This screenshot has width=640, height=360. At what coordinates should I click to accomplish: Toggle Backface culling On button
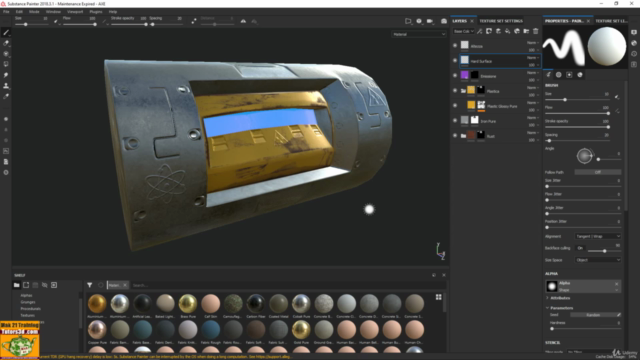click(x=580, y=248)
